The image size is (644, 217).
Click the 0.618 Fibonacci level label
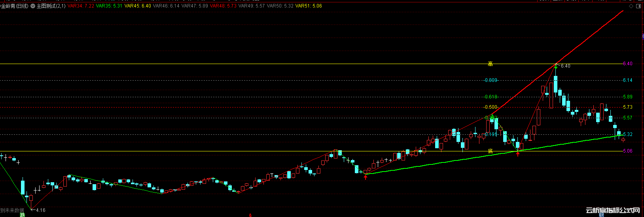(x=491, y=97)
